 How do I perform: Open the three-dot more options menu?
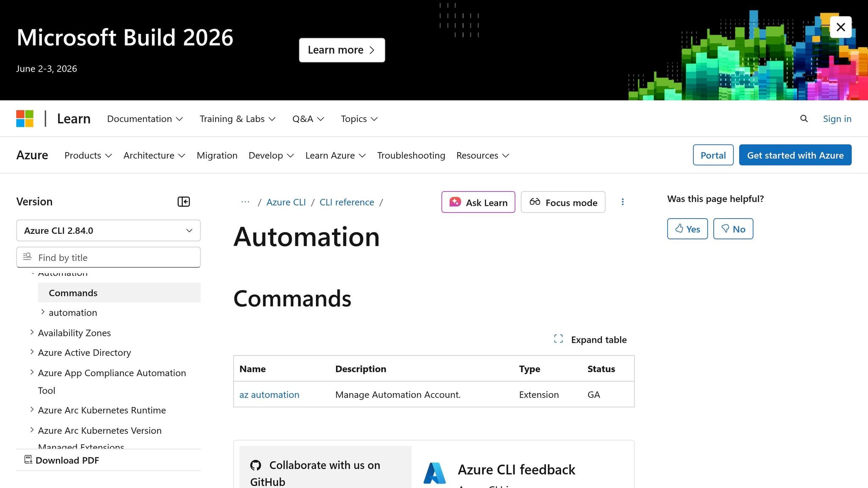623,202
